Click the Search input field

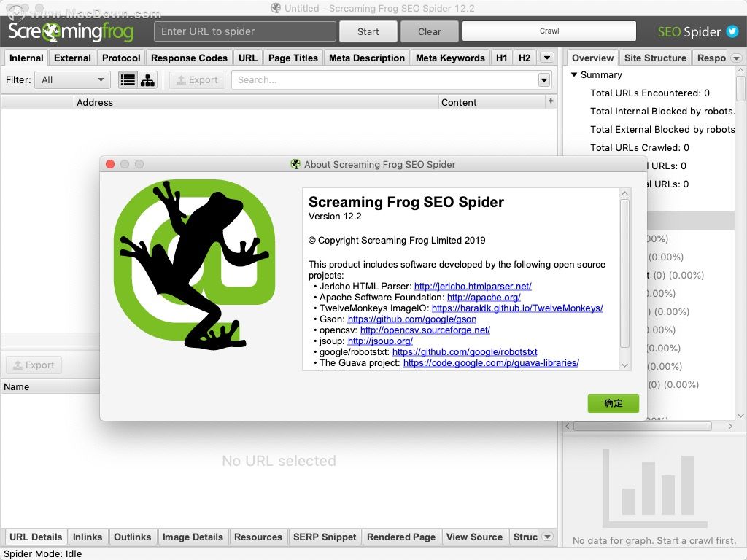(x=384, y=80)
